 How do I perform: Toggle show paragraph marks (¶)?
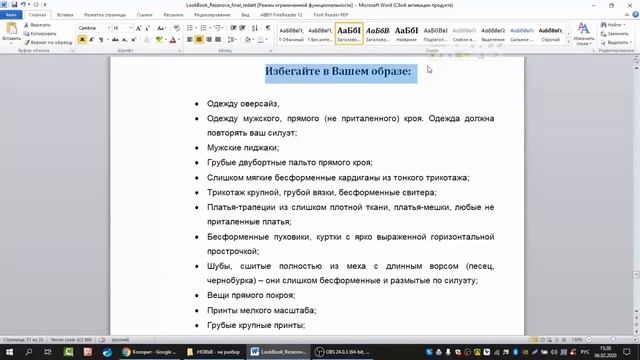pos(268,28)
